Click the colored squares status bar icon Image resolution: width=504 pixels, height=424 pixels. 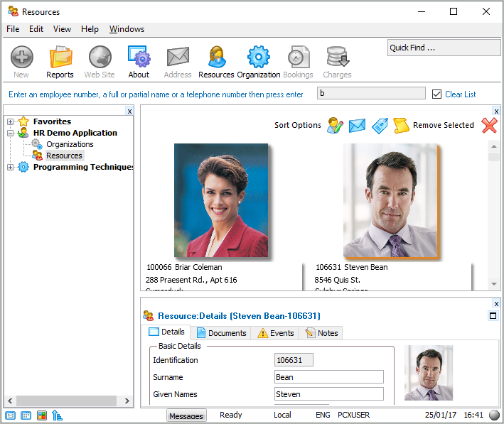[42, 415]
